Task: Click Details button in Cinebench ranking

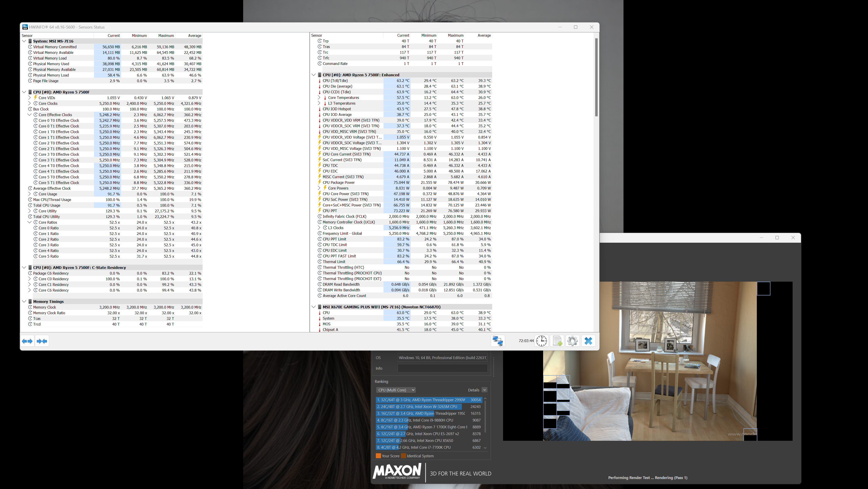Action: (x=473, y=390)
